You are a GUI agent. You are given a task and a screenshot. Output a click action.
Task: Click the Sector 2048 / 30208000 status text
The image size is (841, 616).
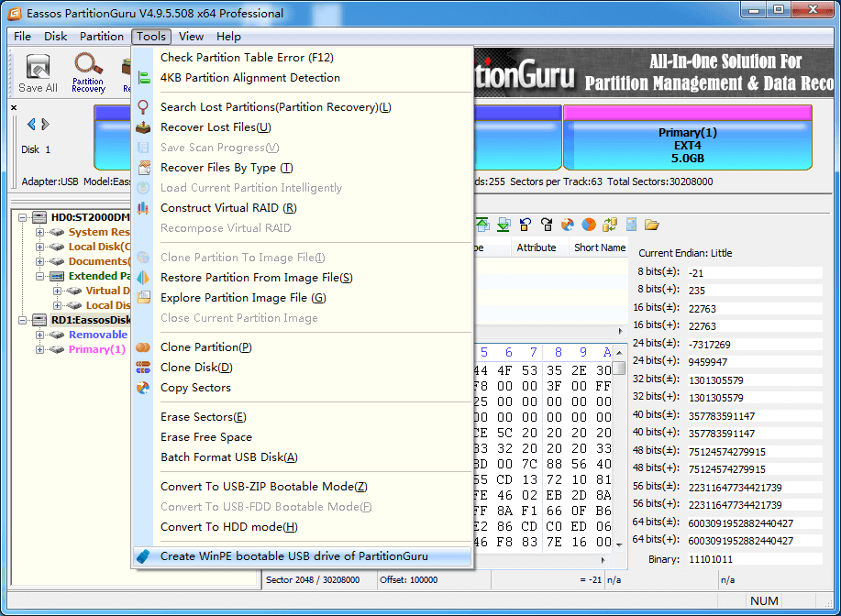click(313, 580)
